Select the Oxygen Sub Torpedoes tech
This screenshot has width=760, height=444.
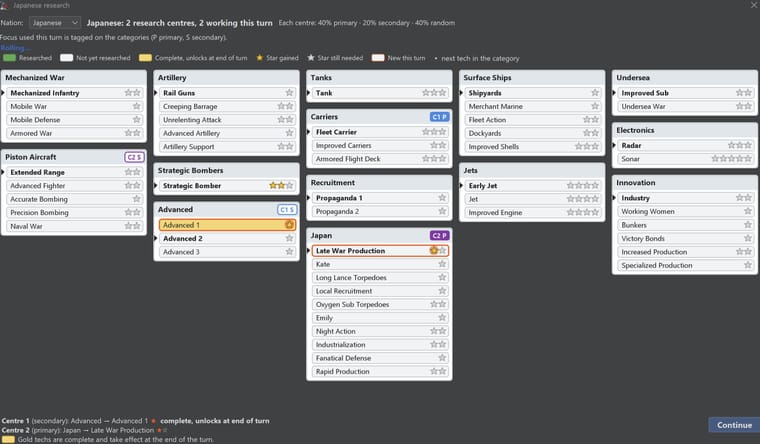click(380, 304)
